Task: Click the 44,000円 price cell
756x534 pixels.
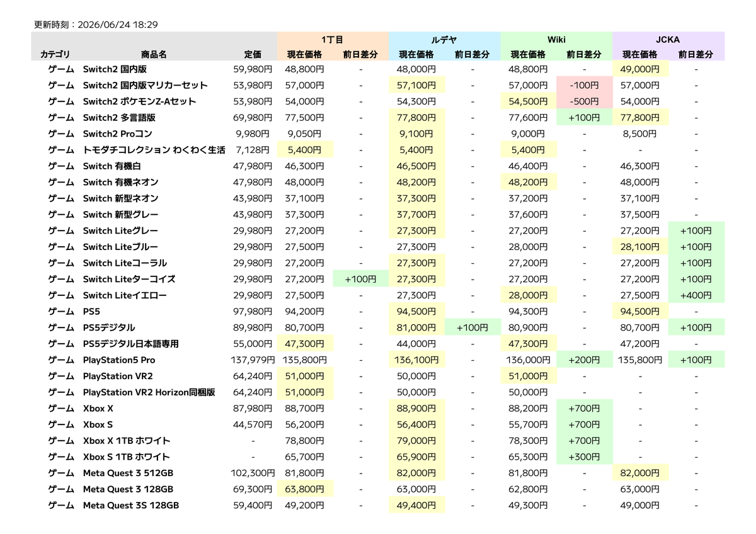Action: pos(416,344)
